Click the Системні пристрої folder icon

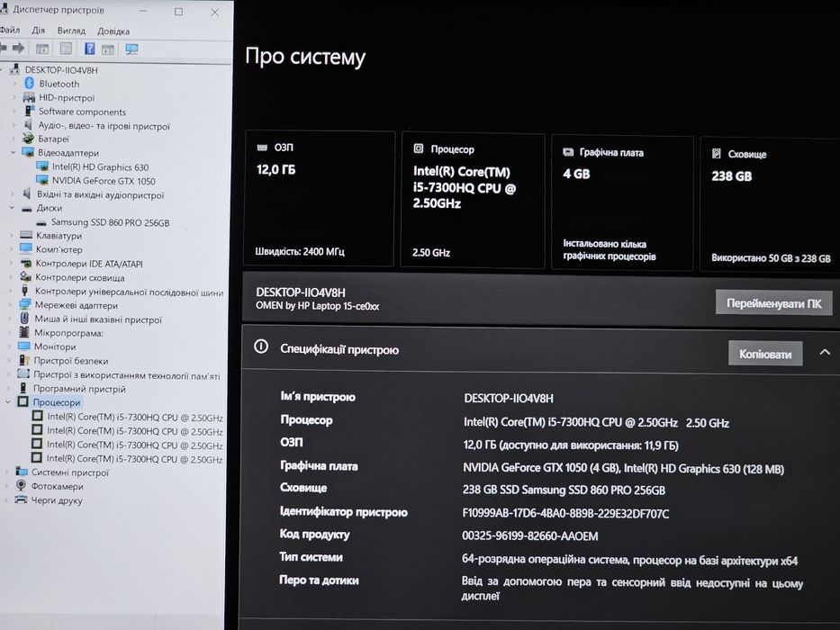pyautogui.click(x=22, y=472)
